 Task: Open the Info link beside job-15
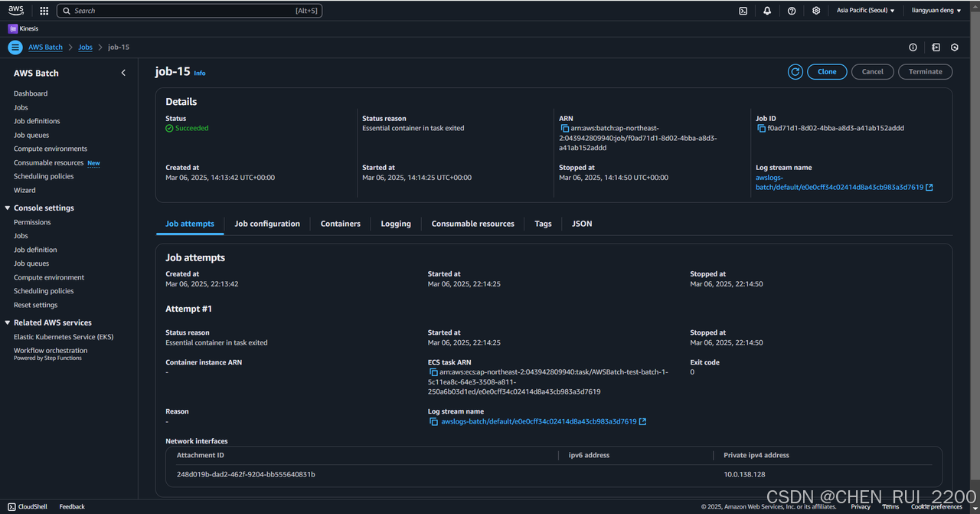click(x=200, y=74)
